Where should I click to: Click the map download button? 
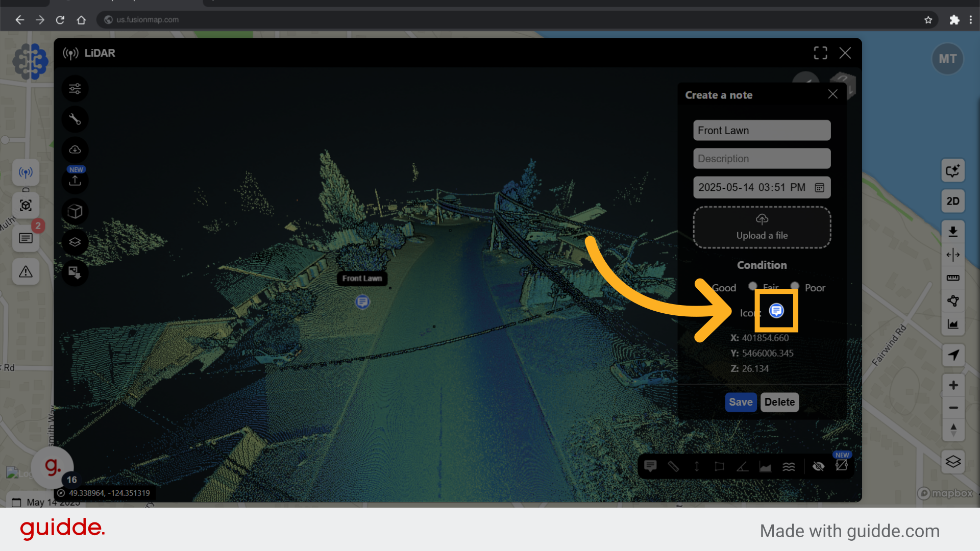[952, 232]
